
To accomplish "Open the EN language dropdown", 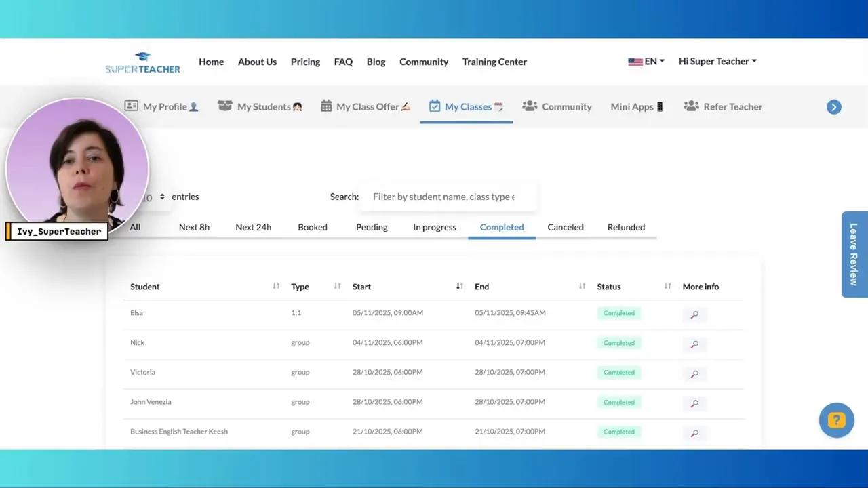I will (646, 62).
